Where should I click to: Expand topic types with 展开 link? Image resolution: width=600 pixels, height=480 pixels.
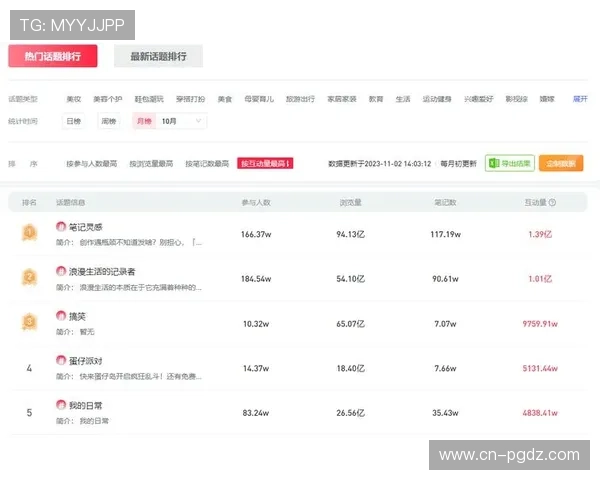point(580,99)
